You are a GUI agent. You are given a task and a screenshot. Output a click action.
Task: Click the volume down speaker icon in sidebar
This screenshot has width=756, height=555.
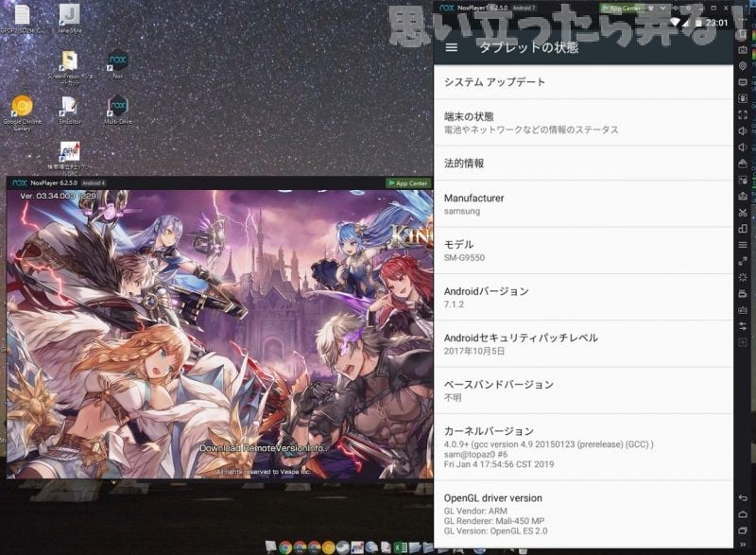point(743,147)
